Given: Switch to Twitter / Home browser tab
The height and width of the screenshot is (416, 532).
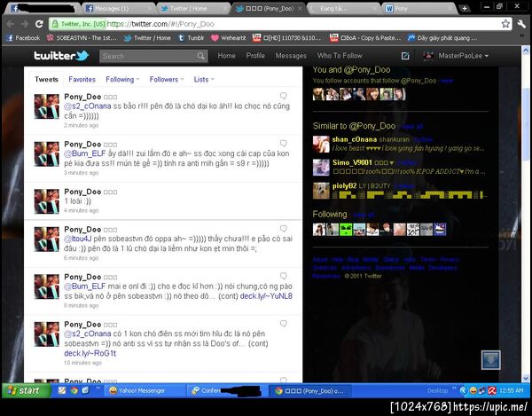Looking at the screenshot, I should click(x=193, y=9).
